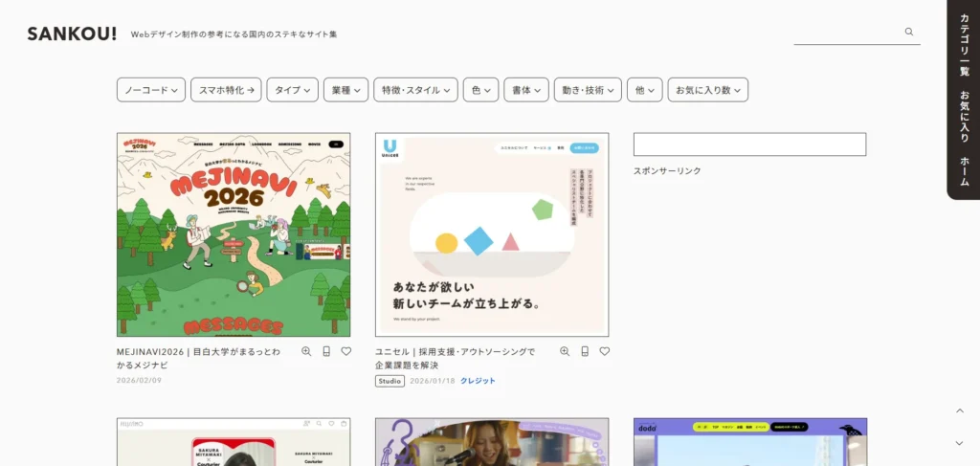Open the ユニセル title link
The width and height of the screenshot is (980, 466).
(455, 359)
